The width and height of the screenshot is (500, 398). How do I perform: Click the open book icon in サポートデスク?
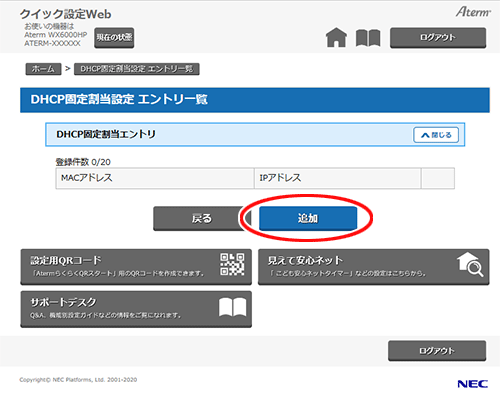pyautogui.click(x=233, y=307)
